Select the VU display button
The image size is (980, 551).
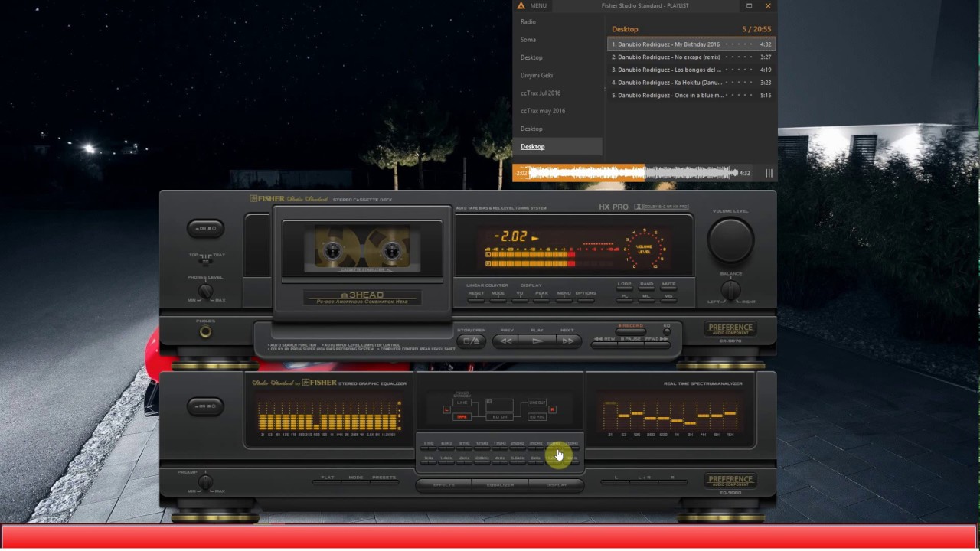click(x=520, y=301)
